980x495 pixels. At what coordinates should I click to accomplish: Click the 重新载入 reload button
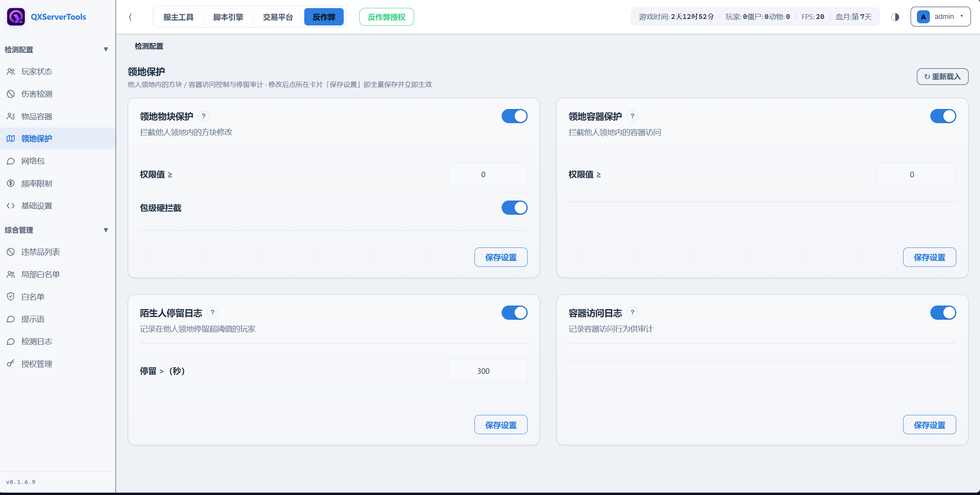[x=943, y=77]
